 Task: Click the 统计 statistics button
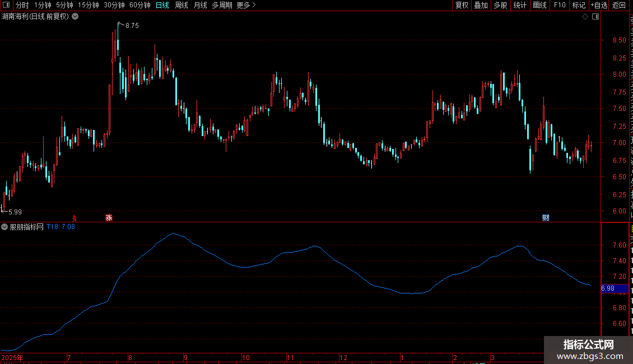coord(520,5)
